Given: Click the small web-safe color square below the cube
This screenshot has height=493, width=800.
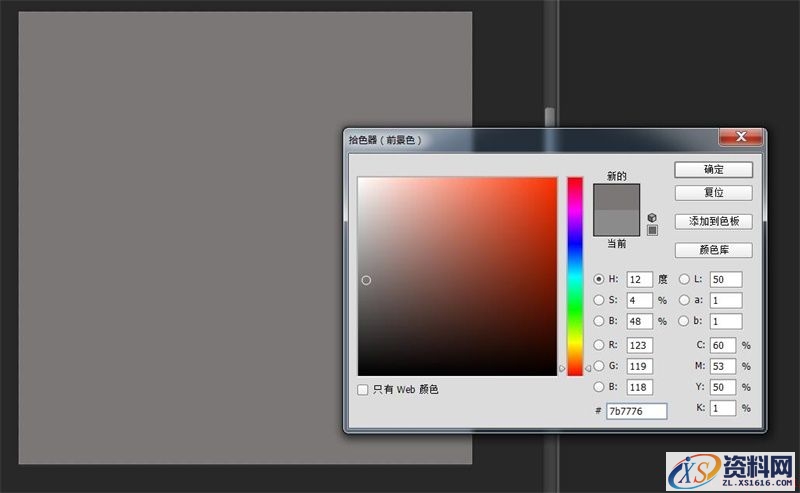Looking at the screenshot, I should pyautogui.click(x=652, y=230).
